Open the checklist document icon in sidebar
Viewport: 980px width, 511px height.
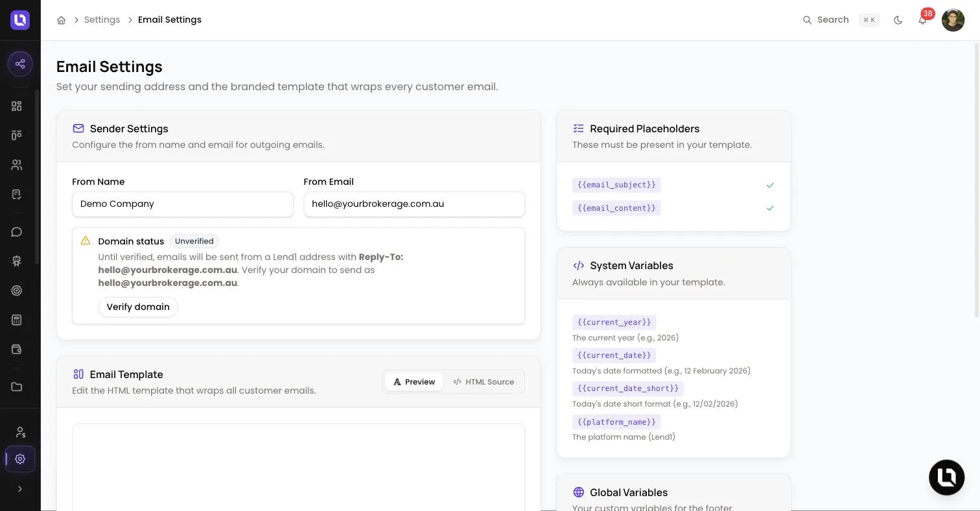click(x=17, y=194)
